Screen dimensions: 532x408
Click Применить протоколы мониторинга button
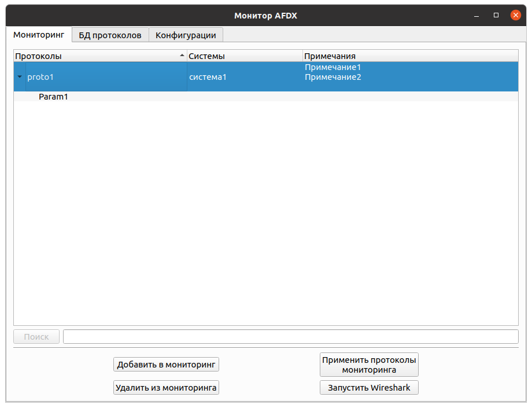pyautogui.click(x=369, y=365)
